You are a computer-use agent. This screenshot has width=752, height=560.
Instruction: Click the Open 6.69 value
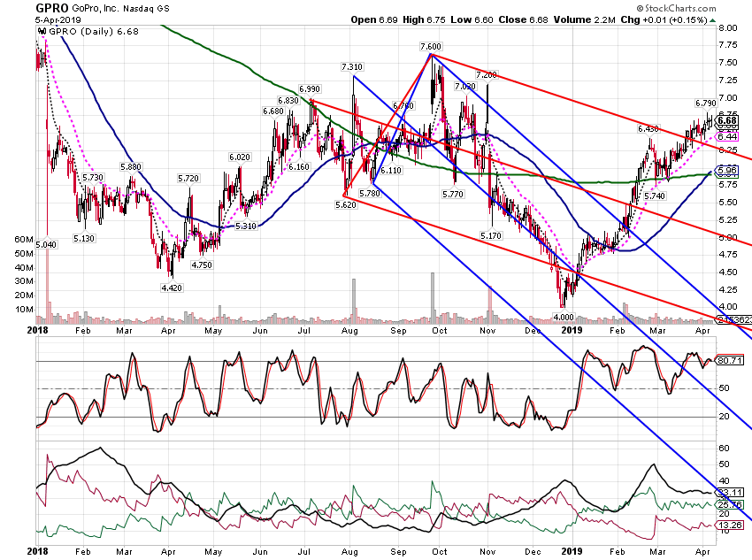(x=374, y=19)
